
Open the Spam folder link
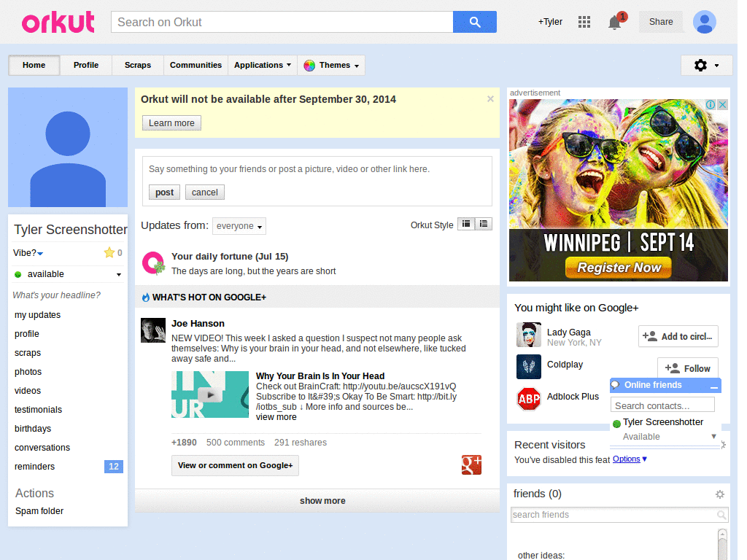[39, 511]
